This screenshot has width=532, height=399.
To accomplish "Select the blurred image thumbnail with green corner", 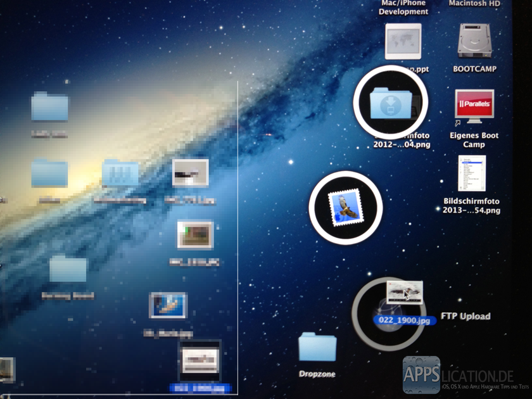I will click(x=195, y=235).
